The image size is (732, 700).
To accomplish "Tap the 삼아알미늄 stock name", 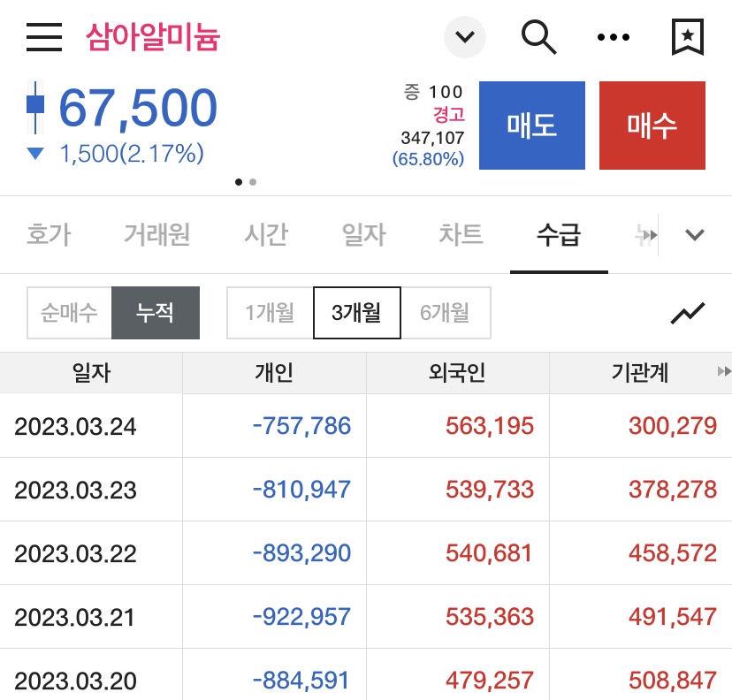I will [x=153, y=37].
